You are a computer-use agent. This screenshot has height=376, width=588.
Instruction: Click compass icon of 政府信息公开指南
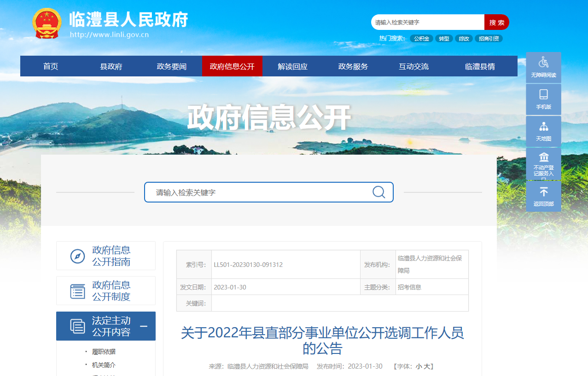click(x=77, y=256)
